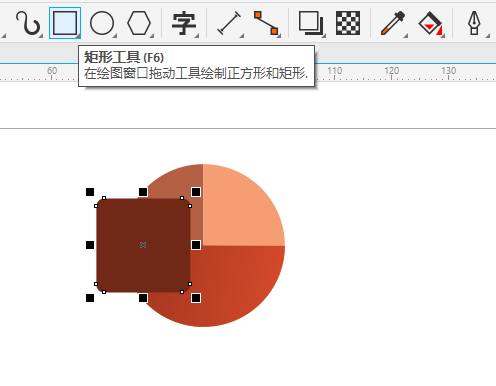Click the bottom-center selection handle
This screenshot has height=386, width=496.
[143, 298]
